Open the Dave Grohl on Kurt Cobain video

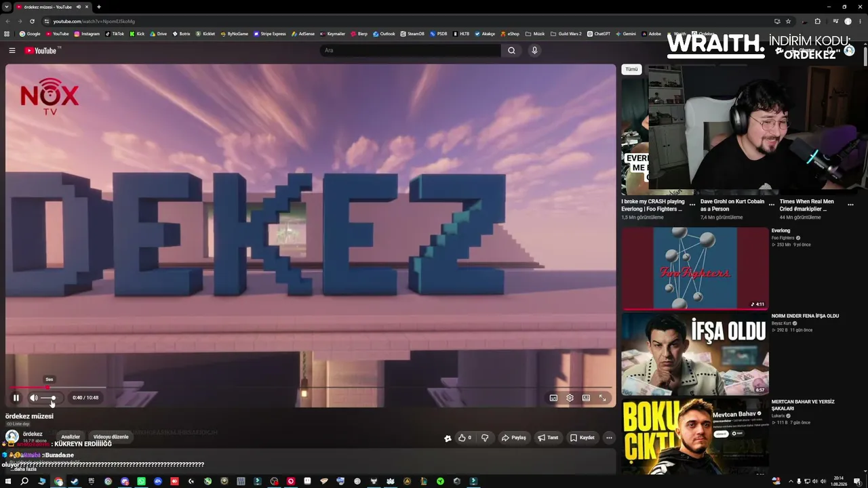point(732,205)
